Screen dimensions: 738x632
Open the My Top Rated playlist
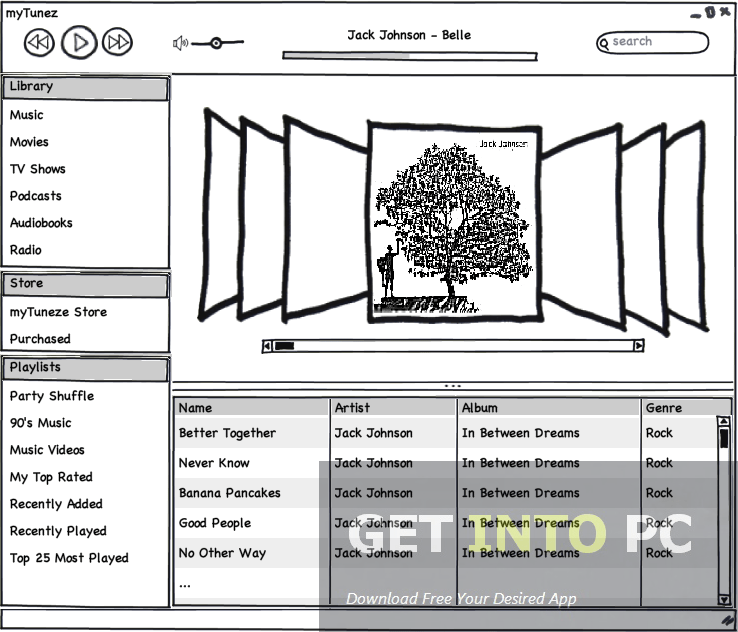(51, 477)
